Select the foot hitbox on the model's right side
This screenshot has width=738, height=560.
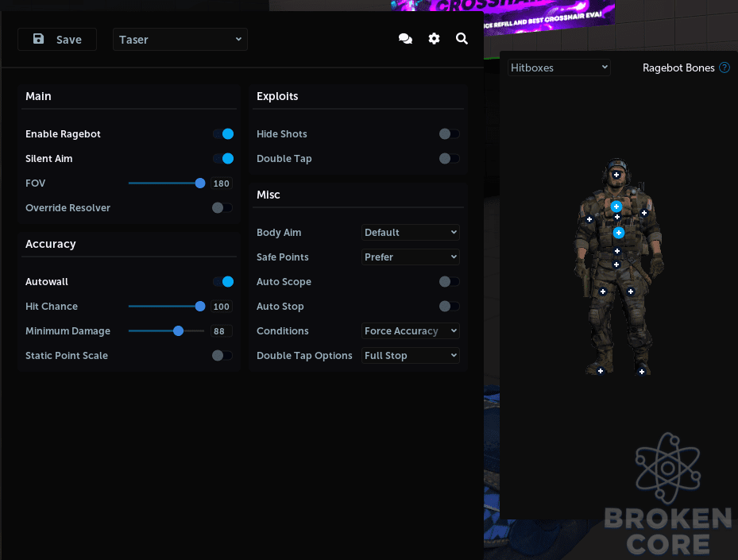(x=642, y=372)
